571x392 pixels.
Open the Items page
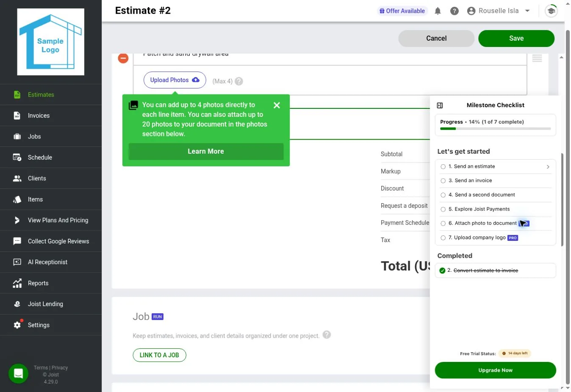pos(51,199)
